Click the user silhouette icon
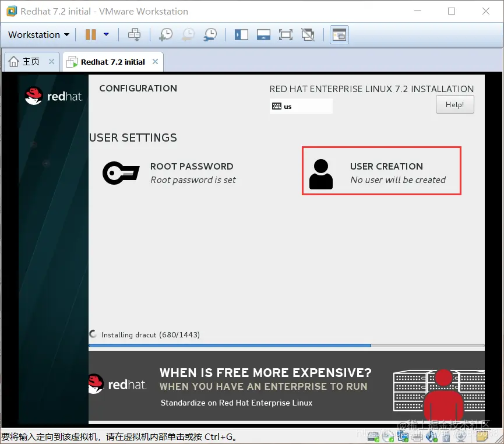Screen dimensions: 504x444 pyautogui.click(x=321, y=174)
